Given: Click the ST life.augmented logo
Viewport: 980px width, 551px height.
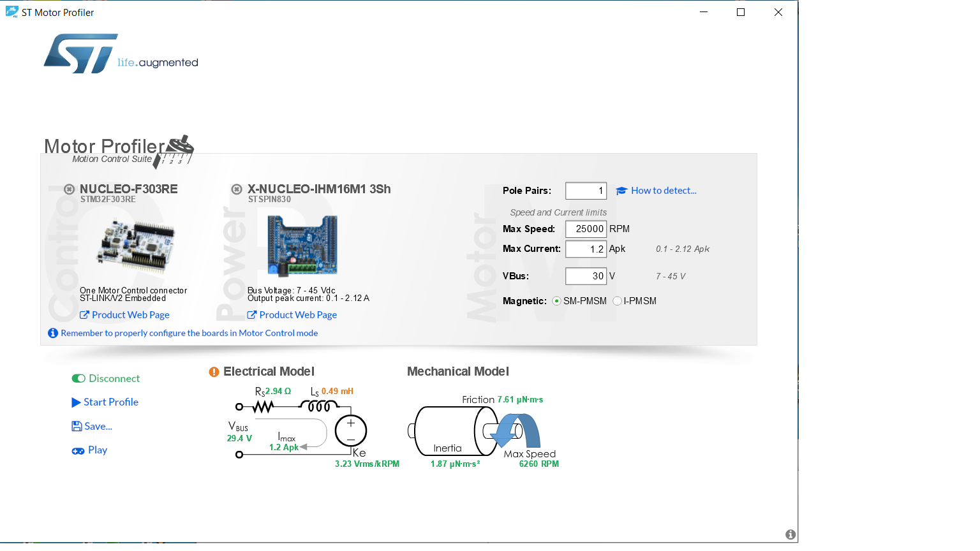Looking at the screenshot, I should coord(121,54).
